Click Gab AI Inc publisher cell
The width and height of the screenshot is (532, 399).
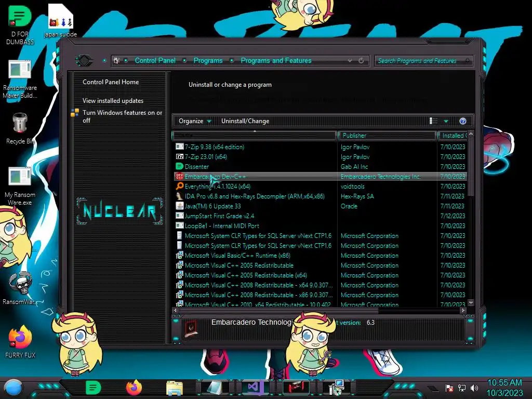[354, 166]
